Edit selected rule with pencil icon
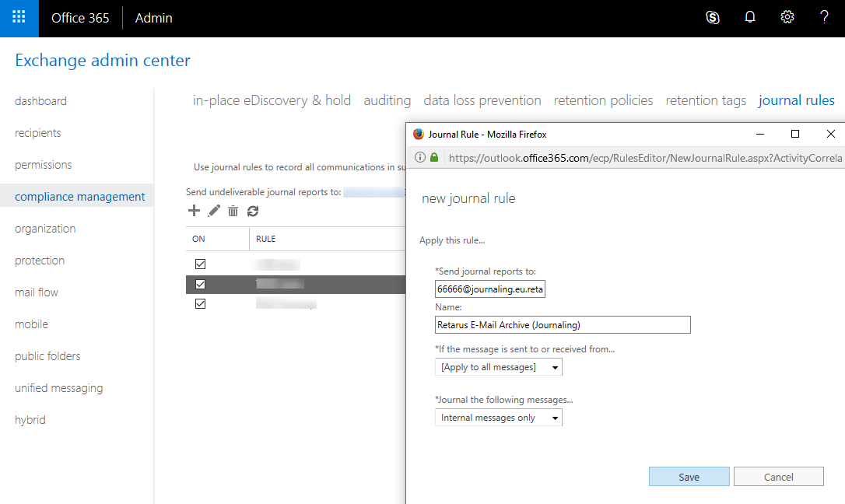Image resolution: width=845 pixels, height=504 pixels. click(214, 211)
